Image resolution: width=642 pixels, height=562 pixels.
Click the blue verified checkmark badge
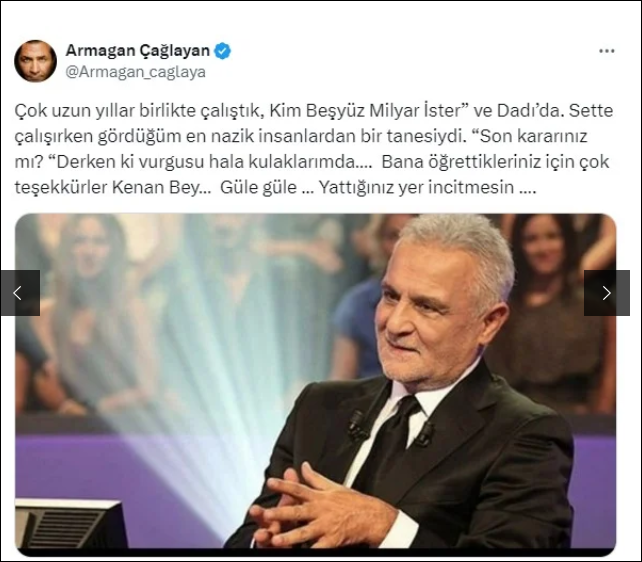(x=223, y=51)
